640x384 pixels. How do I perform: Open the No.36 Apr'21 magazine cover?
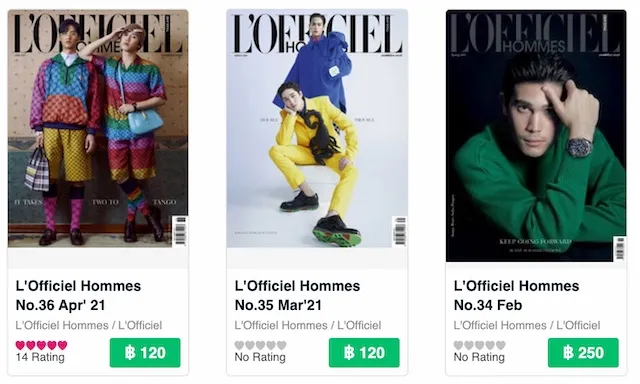coord(98,129)
